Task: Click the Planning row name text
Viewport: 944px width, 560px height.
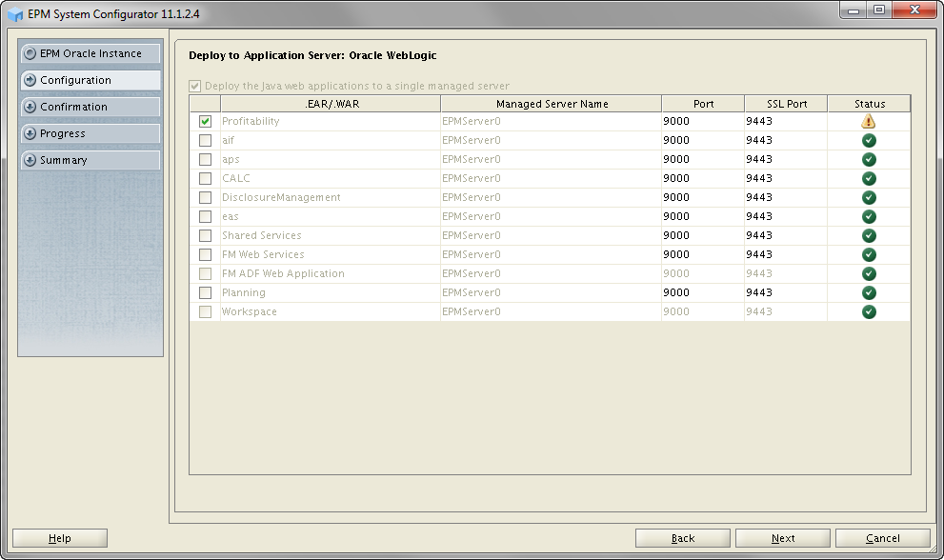Action: coord(243,292)
